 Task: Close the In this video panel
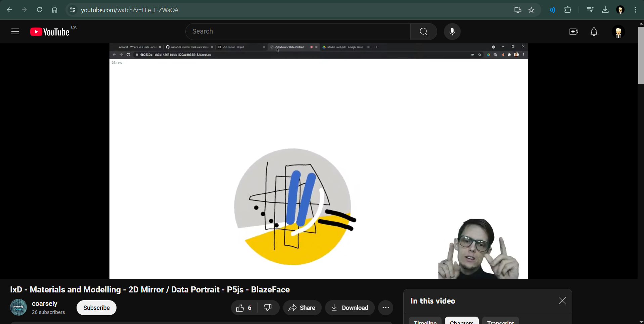coord(562,301)
